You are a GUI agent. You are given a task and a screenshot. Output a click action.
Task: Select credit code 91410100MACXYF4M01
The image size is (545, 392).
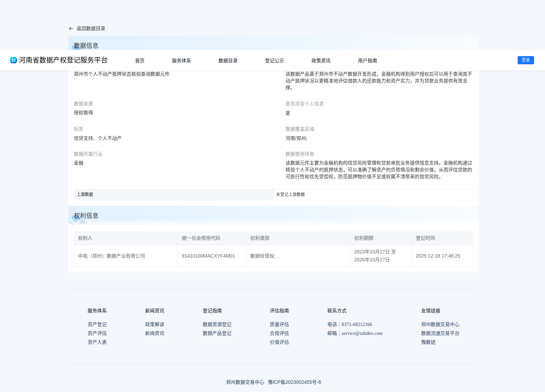209,256
